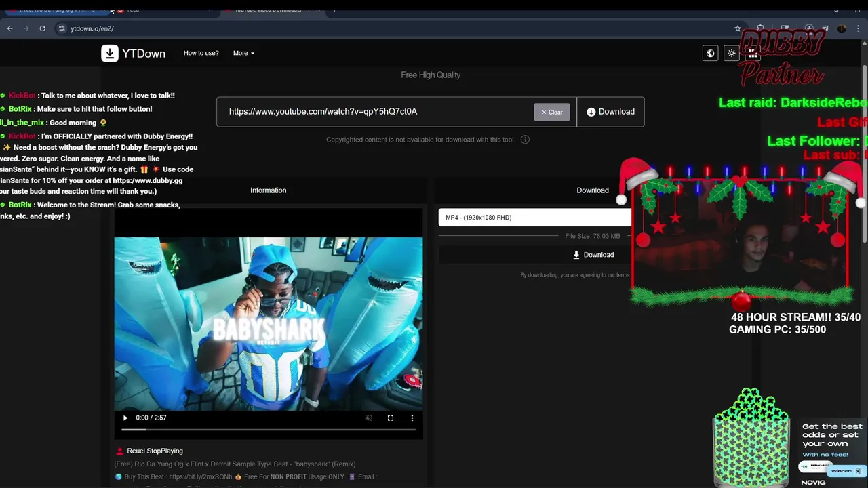Viewport: 868px width, 488px height.
Task: Click the File Size: 76.03 MB text
Action: tap(593, 236)
